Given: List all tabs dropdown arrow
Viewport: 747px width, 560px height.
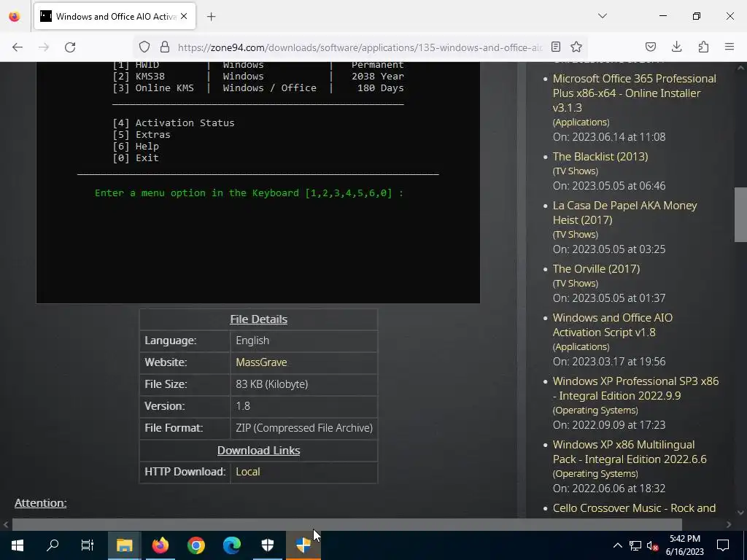Looking at the screenshot, I should pyautogui.click(x=603, y=16).
